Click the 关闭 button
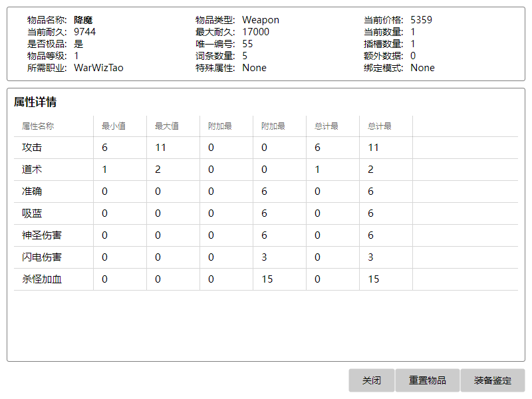 (371, 380)
